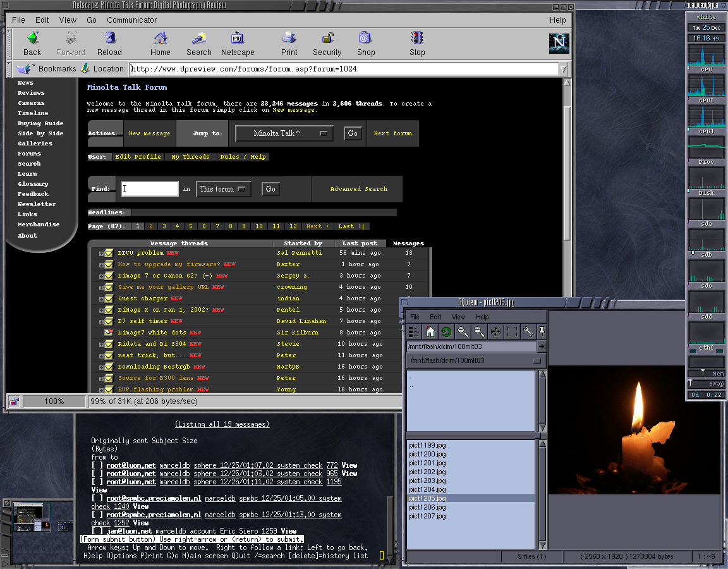The height and width of the screenshot is (569, 728).
Task: Open GQview folder path dropdown
Action: tap(476, 360)
